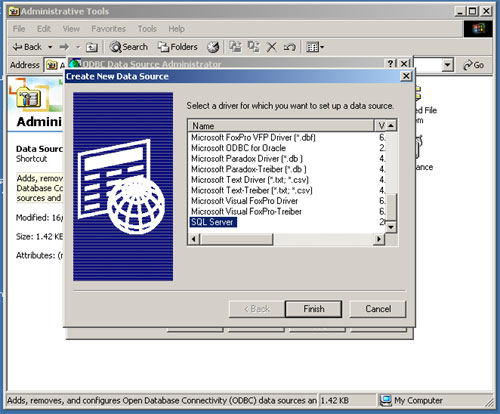Open the Forward history dropdown arrow
500x414 pixels.
pyautogui.click(x=78, y=47)
